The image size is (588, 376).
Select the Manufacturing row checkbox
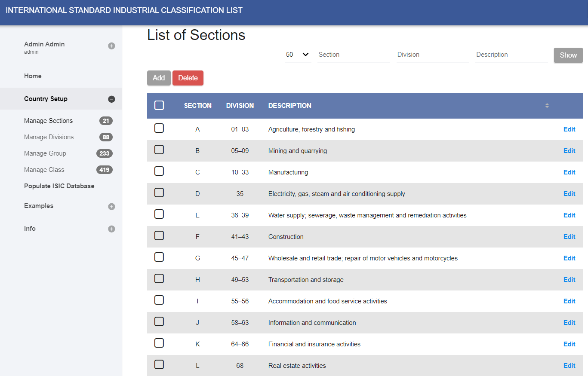[159, 171]
